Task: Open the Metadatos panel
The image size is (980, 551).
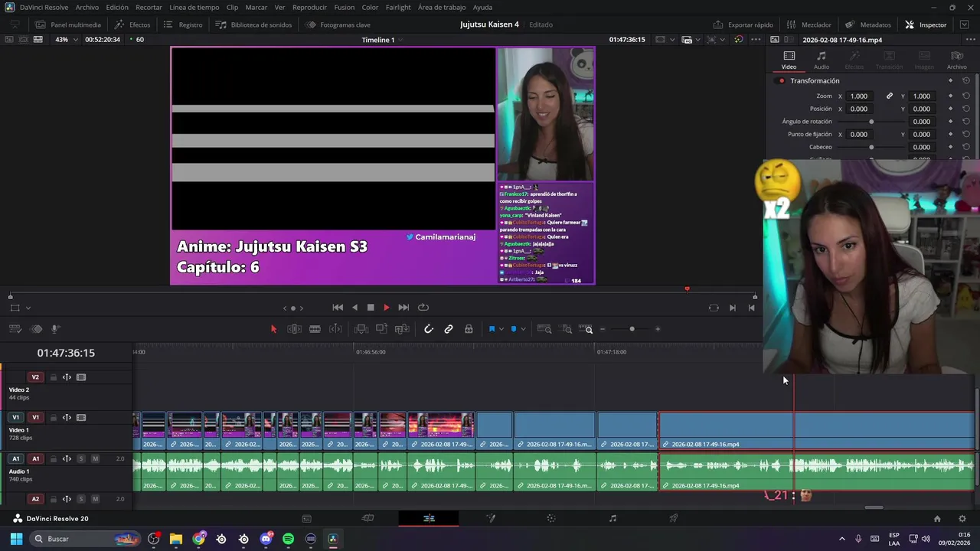Action: (868, 24)
